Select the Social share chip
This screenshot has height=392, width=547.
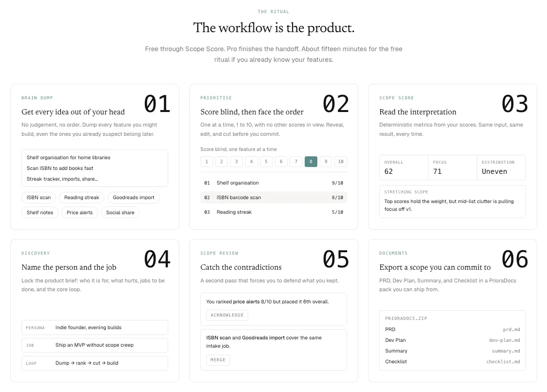(120, 212)
